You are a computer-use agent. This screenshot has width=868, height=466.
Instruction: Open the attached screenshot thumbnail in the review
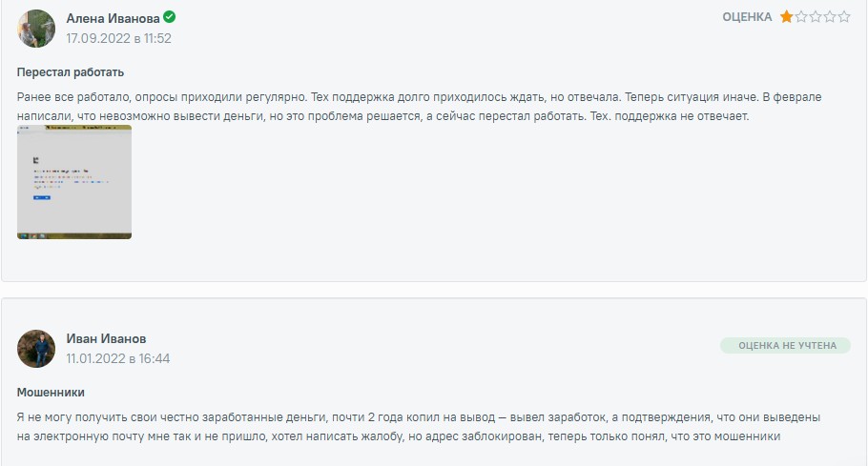tap(74, 182)
